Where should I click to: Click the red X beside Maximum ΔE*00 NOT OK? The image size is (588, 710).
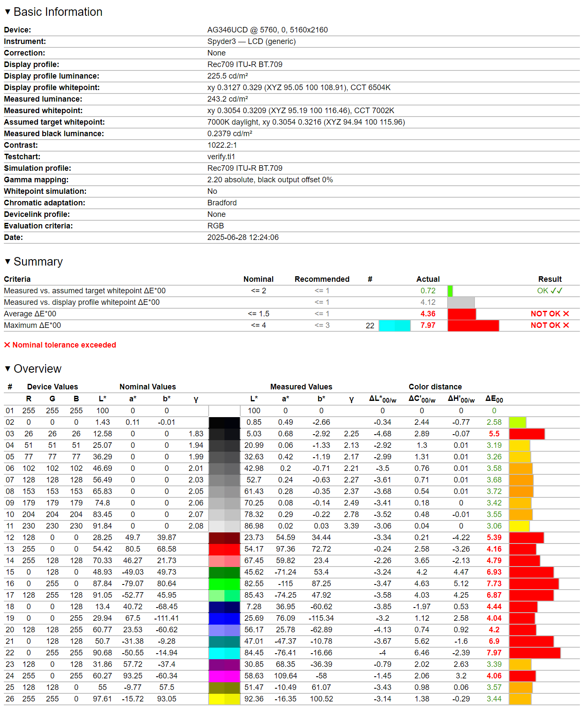[566, 325]
